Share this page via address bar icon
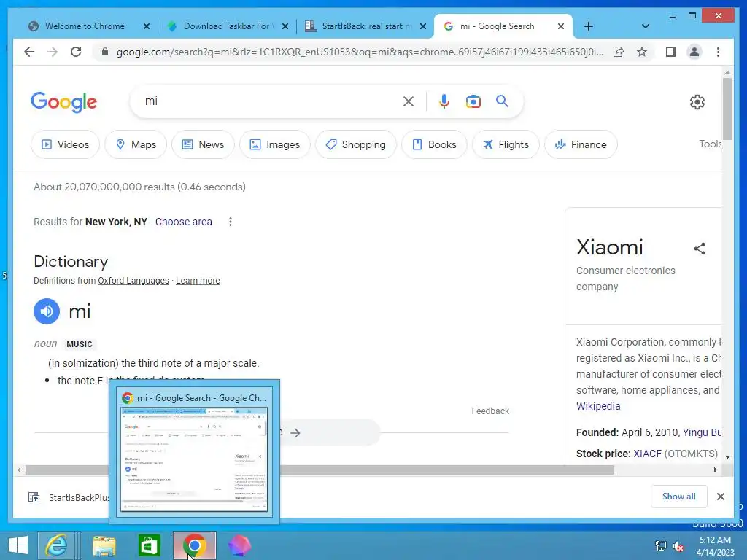Screen dimensions: 747x560 point(619,52)
